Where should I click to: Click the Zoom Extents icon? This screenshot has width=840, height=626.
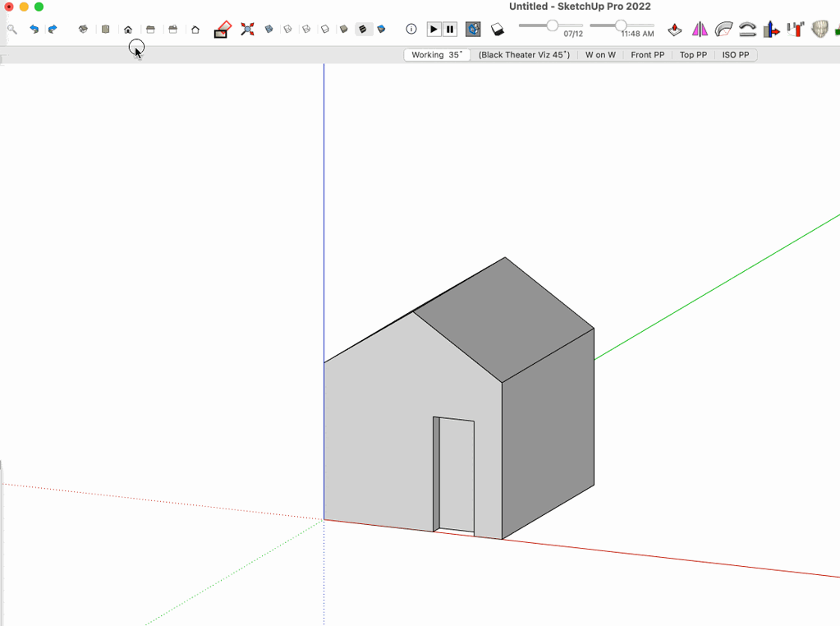(x=247, y=30)
